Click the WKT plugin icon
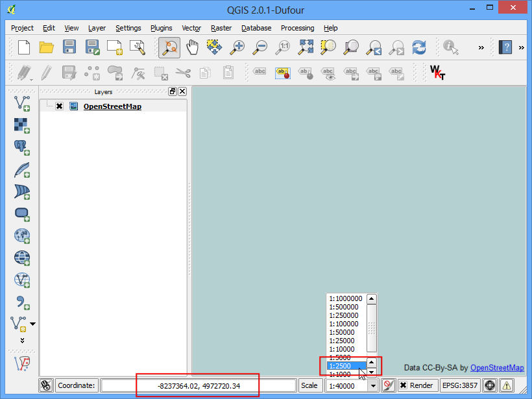 [437, 72]
